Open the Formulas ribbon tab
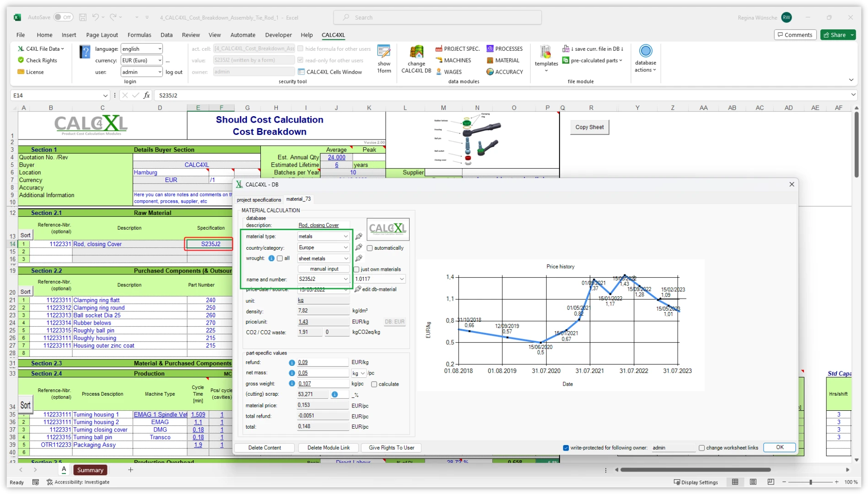Image resolution: width=868 pixels, height=494 pixels. coord(139,35)
